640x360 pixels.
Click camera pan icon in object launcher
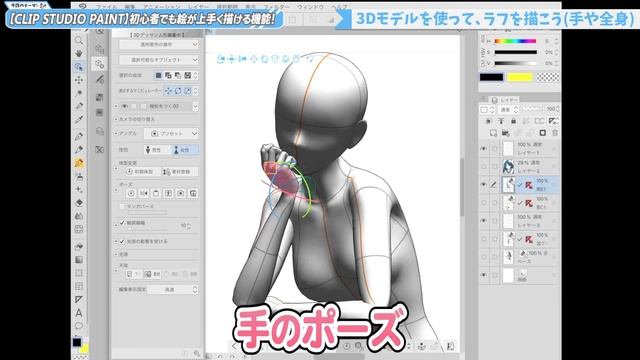tap(231, 59)
